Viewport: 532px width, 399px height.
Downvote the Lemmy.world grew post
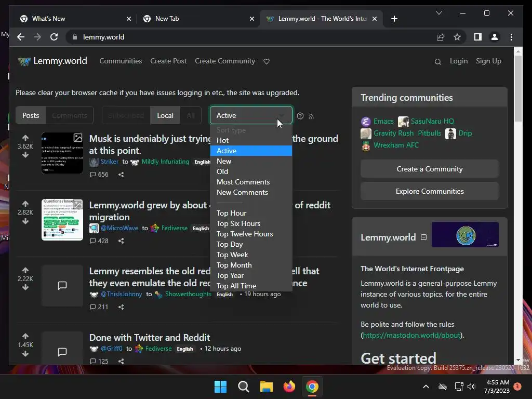click(x=25, y=221)
